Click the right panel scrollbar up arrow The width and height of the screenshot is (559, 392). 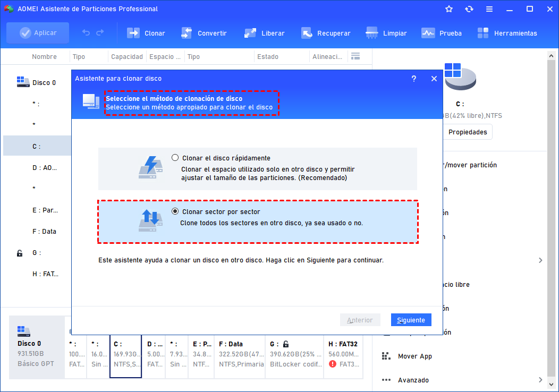(551, 56)
